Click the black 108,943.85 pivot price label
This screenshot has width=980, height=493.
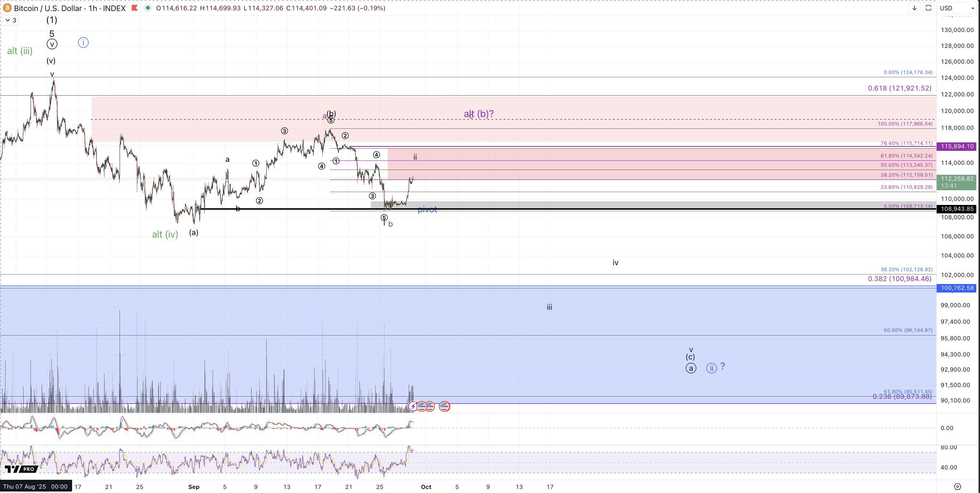tap(957, 209)
